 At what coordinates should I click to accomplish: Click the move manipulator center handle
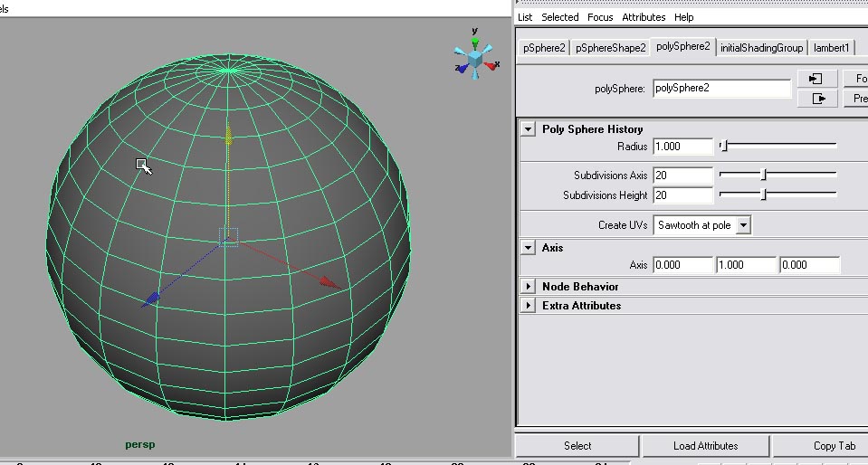tap(229, 238)
